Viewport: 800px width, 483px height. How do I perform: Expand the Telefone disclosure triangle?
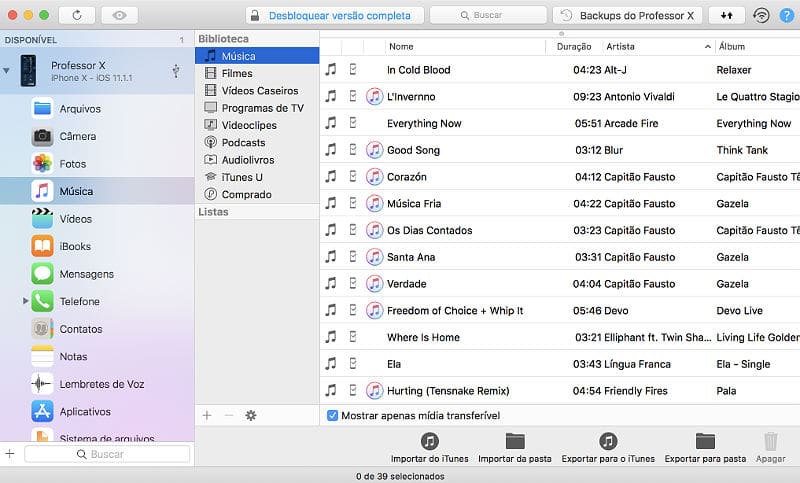click(25, 301)
